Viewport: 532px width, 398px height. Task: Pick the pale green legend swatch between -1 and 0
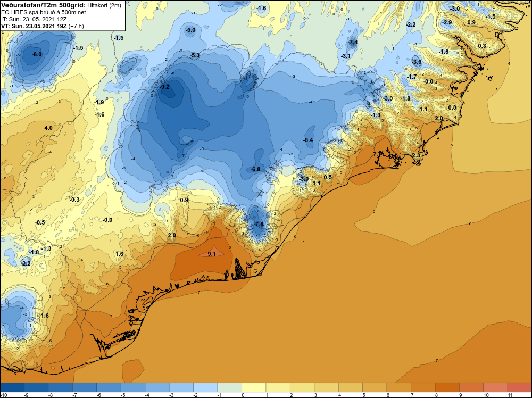point(230,387)
